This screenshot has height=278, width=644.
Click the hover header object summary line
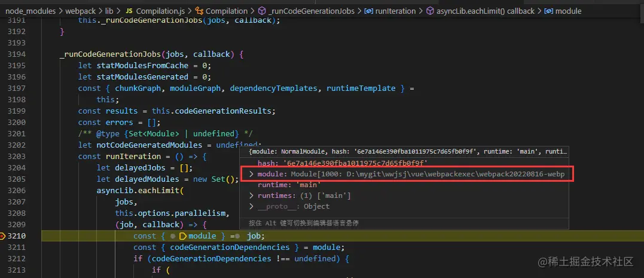(408, 151)
